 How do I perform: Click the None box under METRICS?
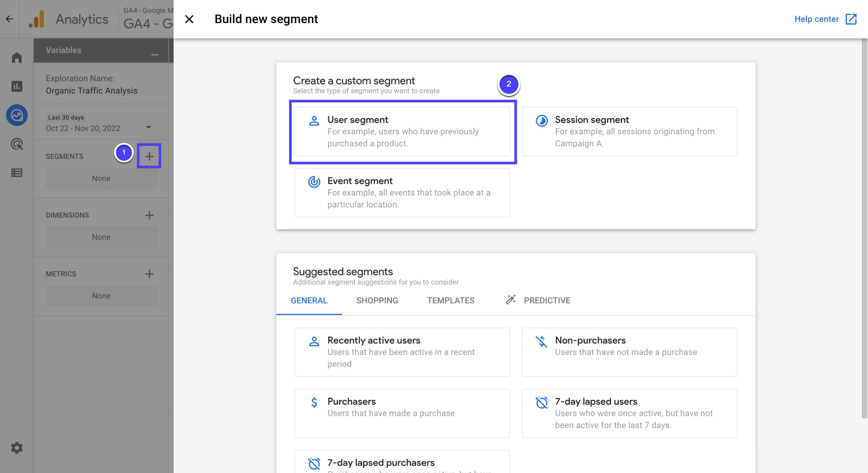[x=101, y=296]
